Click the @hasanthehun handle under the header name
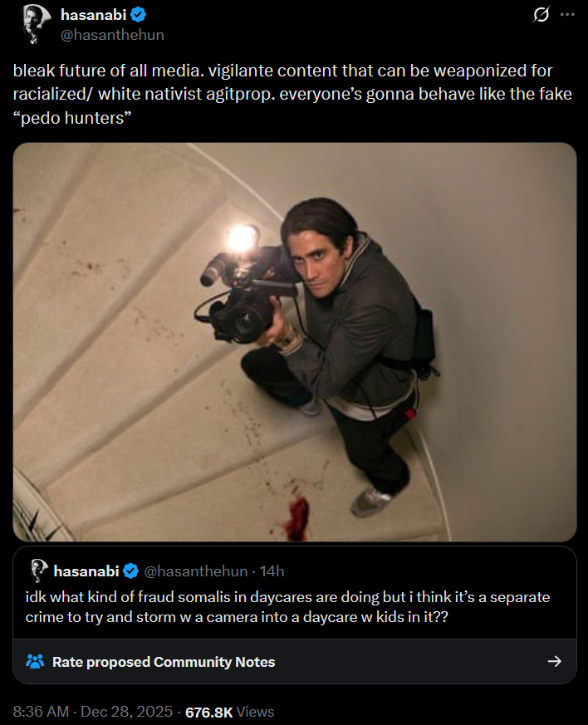The width and height of the screenshot is (588, 725). pyautogui.click(x=112, y=35)
